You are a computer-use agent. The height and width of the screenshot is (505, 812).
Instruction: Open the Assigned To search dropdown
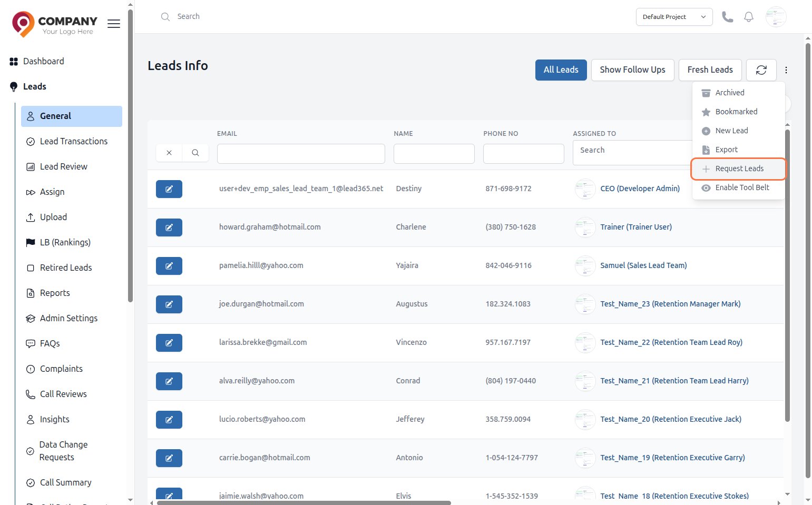pyautogui.click(x=632, y=152)
